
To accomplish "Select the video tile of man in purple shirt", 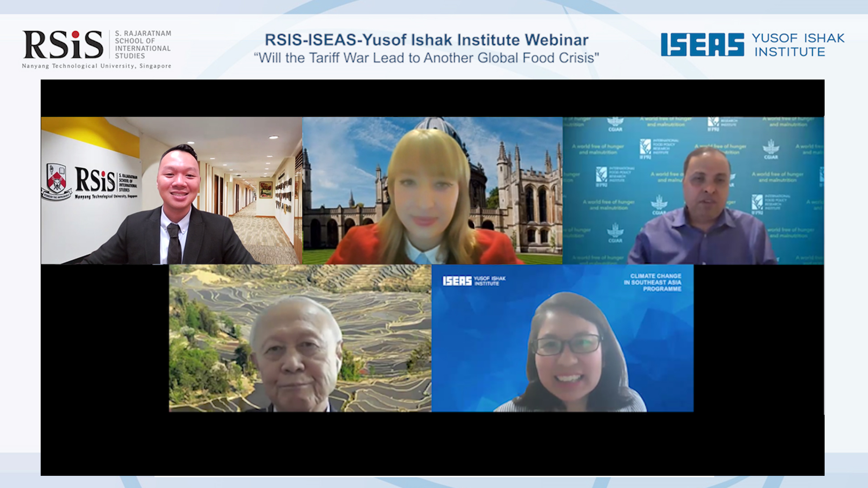I will pyautogui.click(x=693, y=191).
